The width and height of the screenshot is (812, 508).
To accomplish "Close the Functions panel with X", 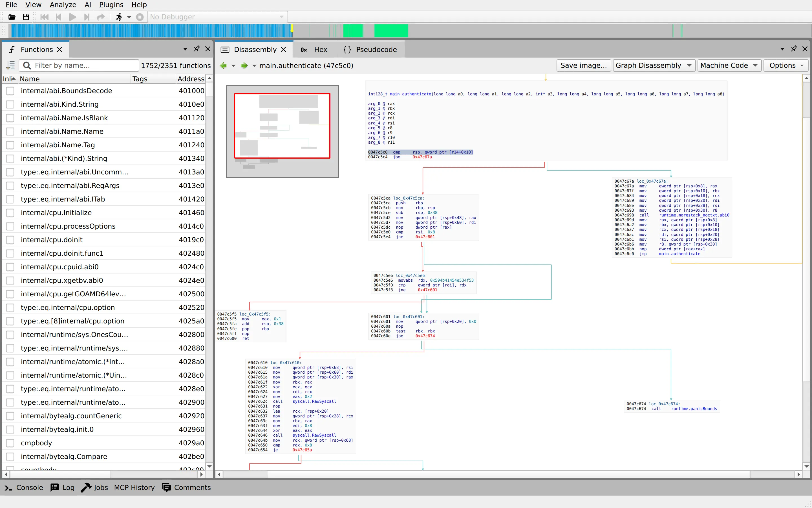I will pos(208,49).
